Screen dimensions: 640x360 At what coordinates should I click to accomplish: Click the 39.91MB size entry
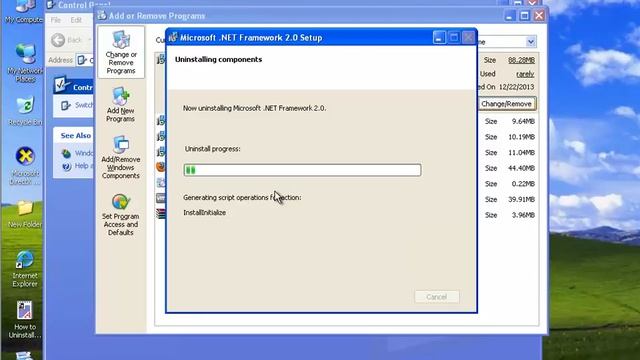click(521, 199)
